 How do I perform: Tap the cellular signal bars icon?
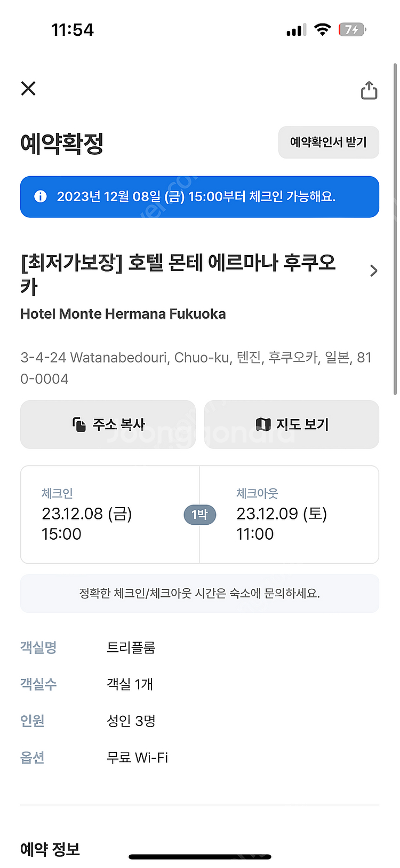296,30
